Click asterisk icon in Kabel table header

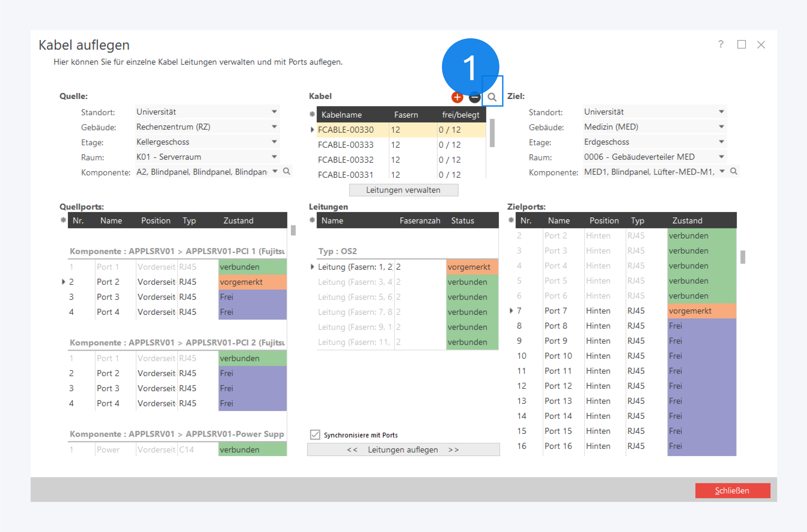tap(312, 114)
